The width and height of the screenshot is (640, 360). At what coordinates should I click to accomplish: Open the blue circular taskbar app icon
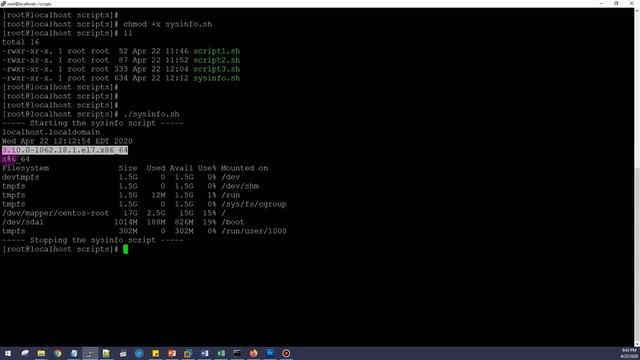point(139,353)
